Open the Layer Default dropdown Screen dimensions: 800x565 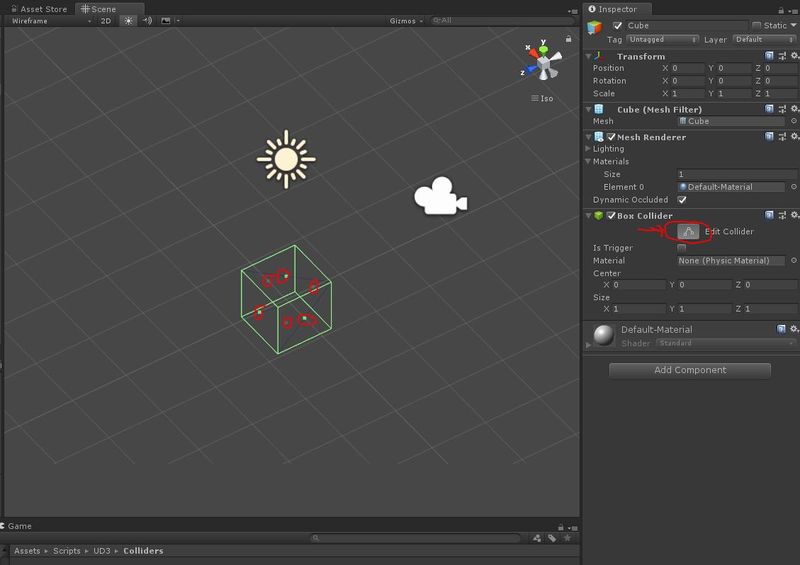pos(764,39)
